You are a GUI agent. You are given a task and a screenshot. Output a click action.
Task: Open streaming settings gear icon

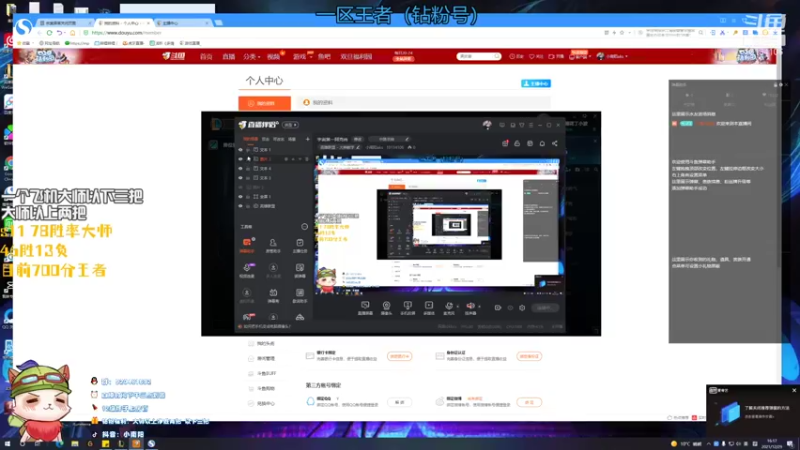click(x=522, y=308)
